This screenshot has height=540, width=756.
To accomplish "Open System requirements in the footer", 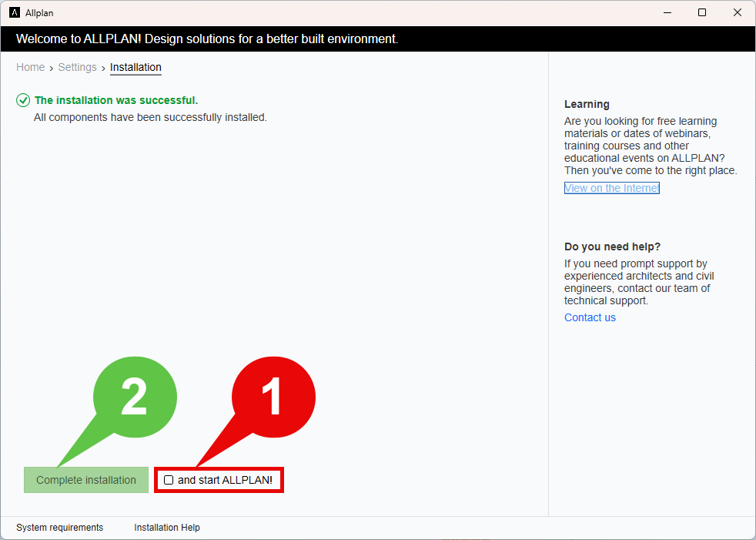I will click(x=60, y=528).
